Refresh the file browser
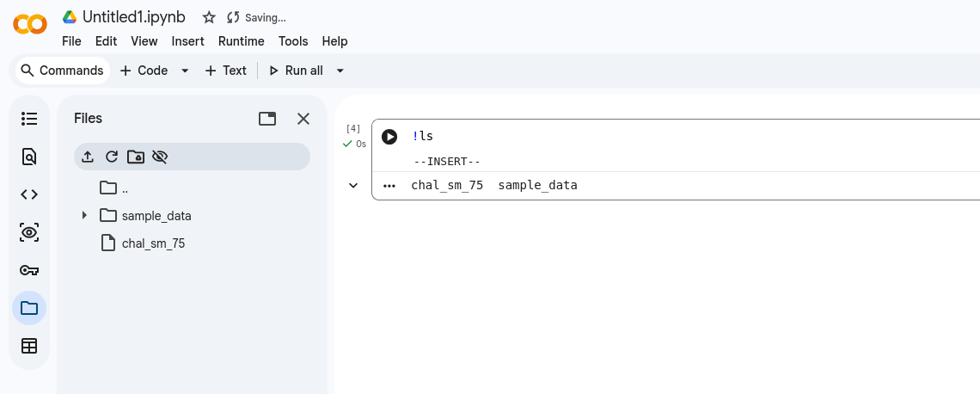Viewport: 980px width, 394px height. coord(112,157)
